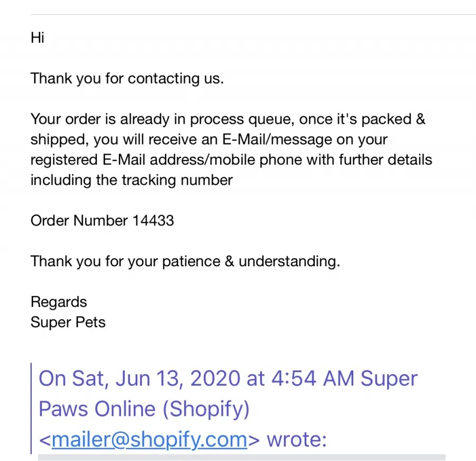Select the "Paws Online (Shopify)" sender name

click(144, 409)
